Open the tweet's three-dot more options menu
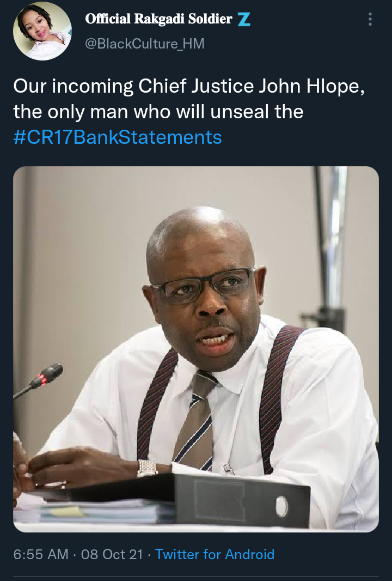The height and width of the screenshot is (581, 392). (x=370, y=19)
